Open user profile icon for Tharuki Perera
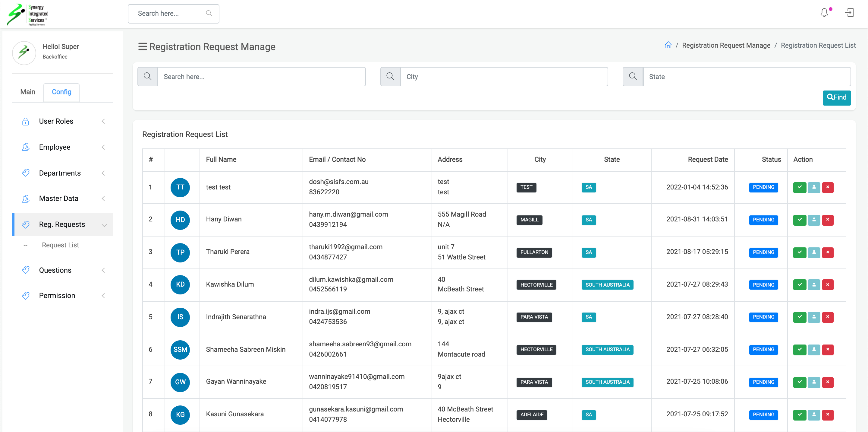 (x=814, y=252)
